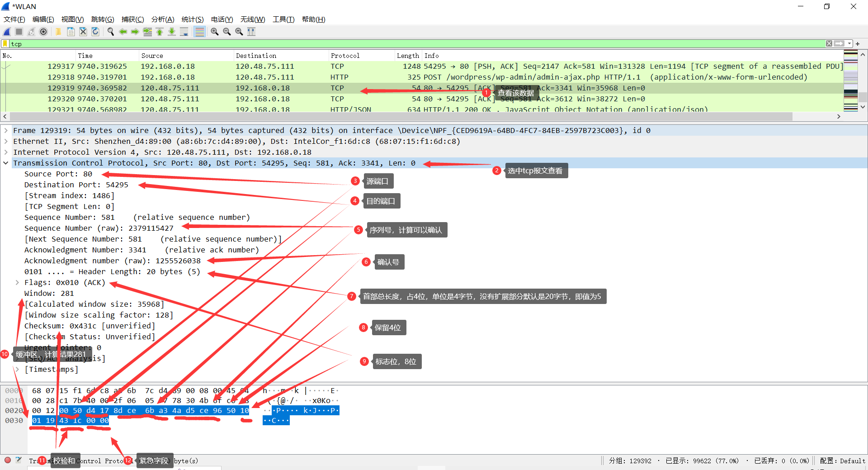This screenshot has width=868, height=470.
Task: Open the 电话(Y) menu
Action: click(x=222, y=19)
